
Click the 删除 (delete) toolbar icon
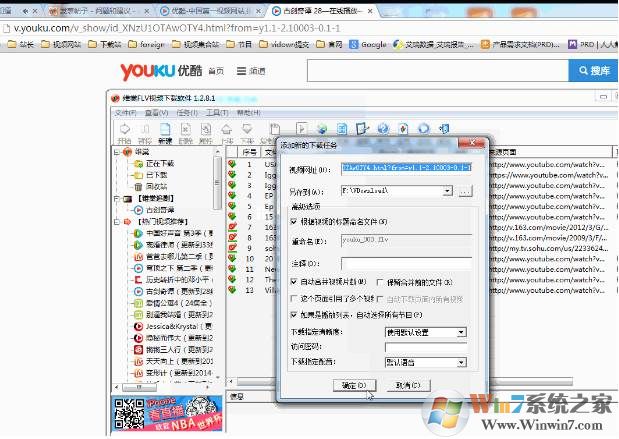pyautogui.click(x=185, y=131)
